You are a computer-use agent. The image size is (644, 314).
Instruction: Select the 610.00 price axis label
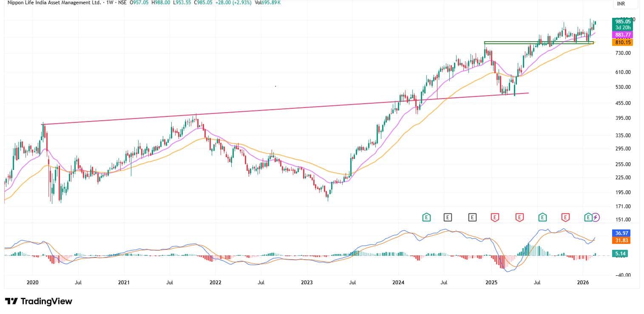(x=622, y=72)
